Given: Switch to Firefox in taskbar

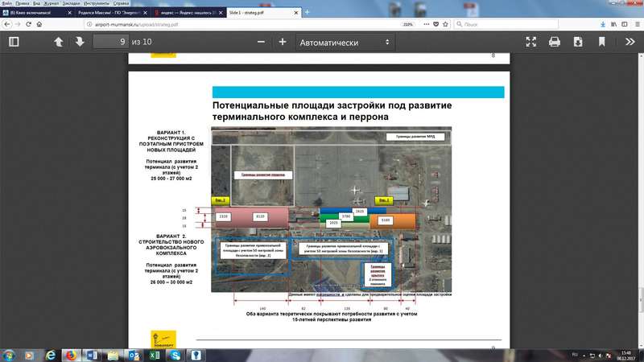Looking at the screenshot, I should click(72, 356).
